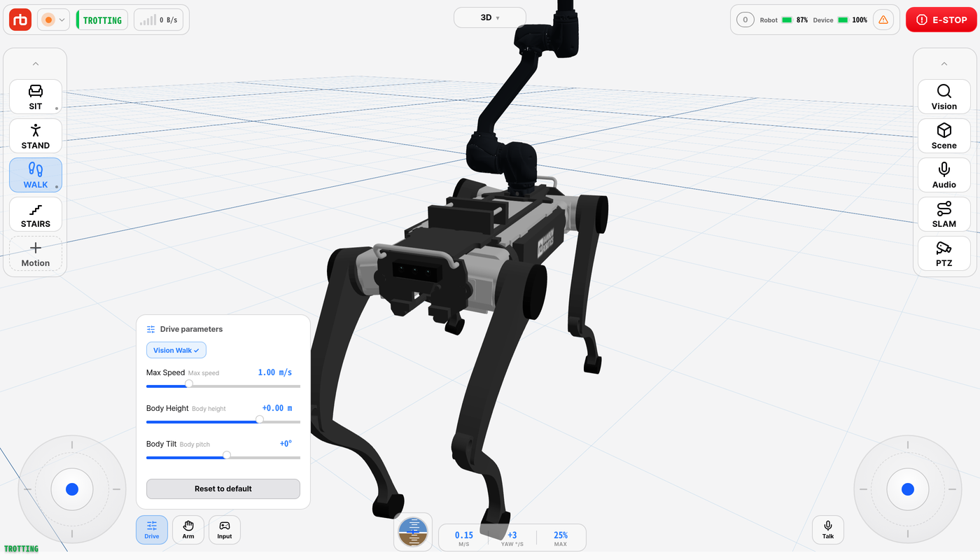This screenshot has height=560, width=980.
Task: Open the PTZ camera tool
Action: tap(944, 253)
